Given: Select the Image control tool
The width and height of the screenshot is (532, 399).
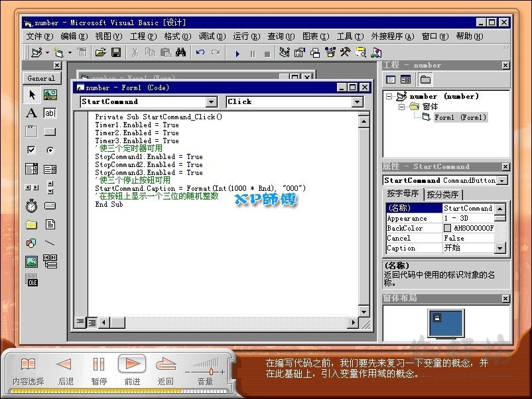Looking at the screenshot, I should (x=32, y=261).
